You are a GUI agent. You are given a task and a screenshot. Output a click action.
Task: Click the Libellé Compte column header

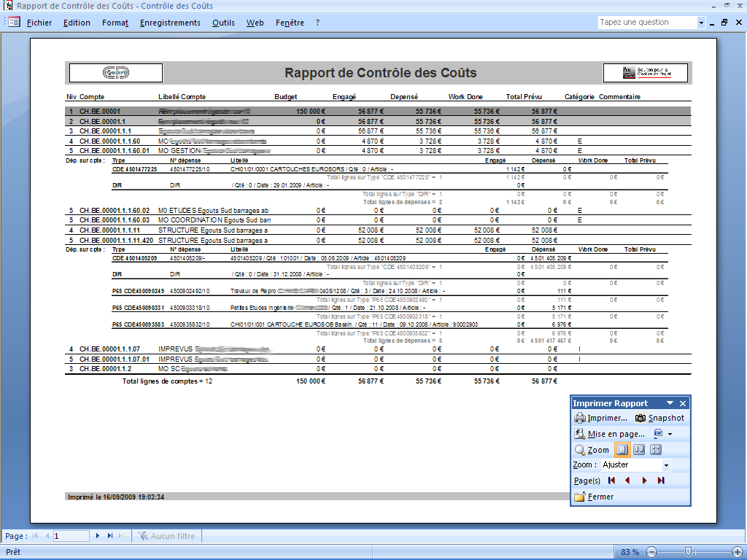click(x=182, y=97)
